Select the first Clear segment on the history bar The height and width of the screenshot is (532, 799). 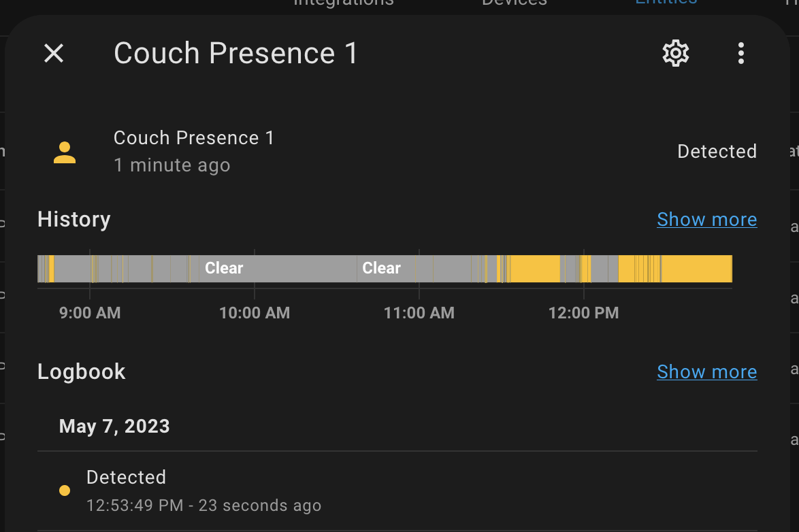coord(223,268)
